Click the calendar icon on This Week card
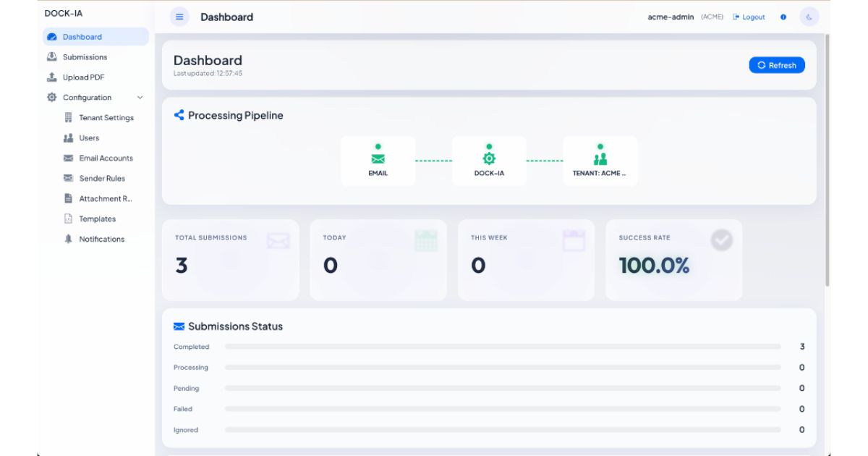The image size is (868, 456). (574, 240)
